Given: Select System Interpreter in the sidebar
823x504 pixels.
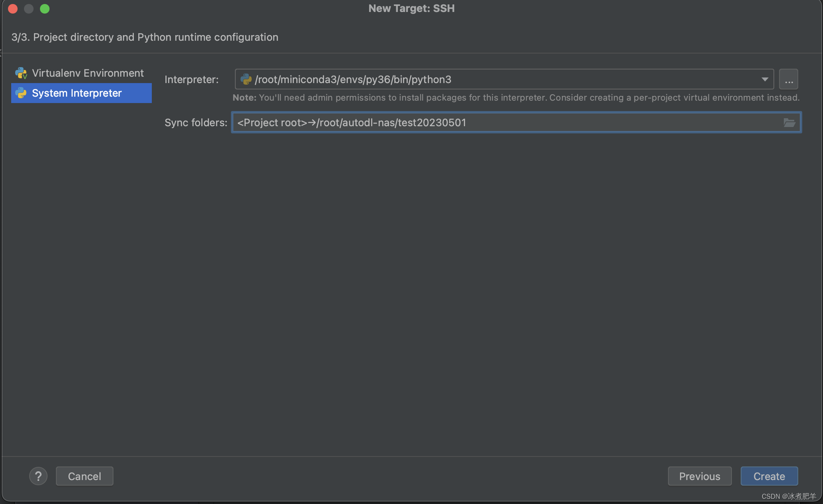Looking at the screenshot, I should pos(77,93).
